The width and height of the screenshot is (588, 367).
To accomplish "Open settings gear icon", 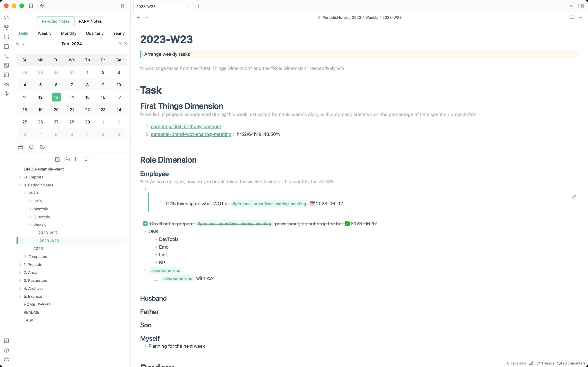I will [7, 359].
